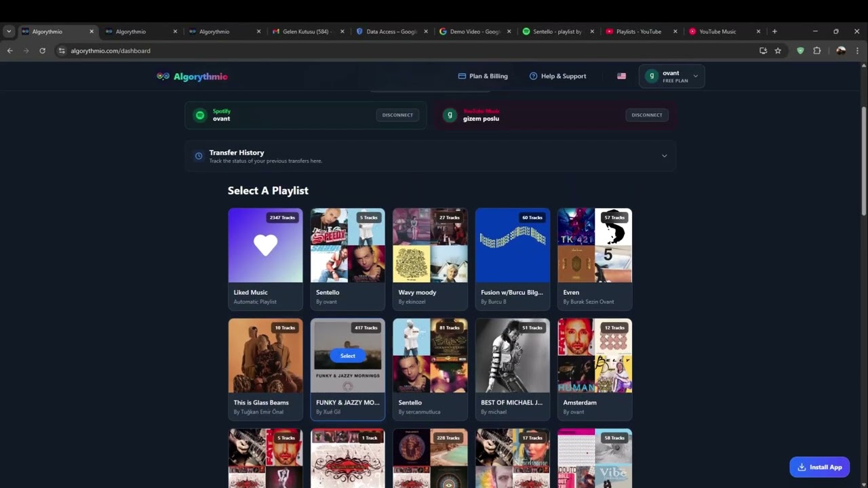The width and height of the screenshot is (868, 488).
Task: Click the "By Burak Sezin Ovant" text
Action: click(x=589, y=302)
